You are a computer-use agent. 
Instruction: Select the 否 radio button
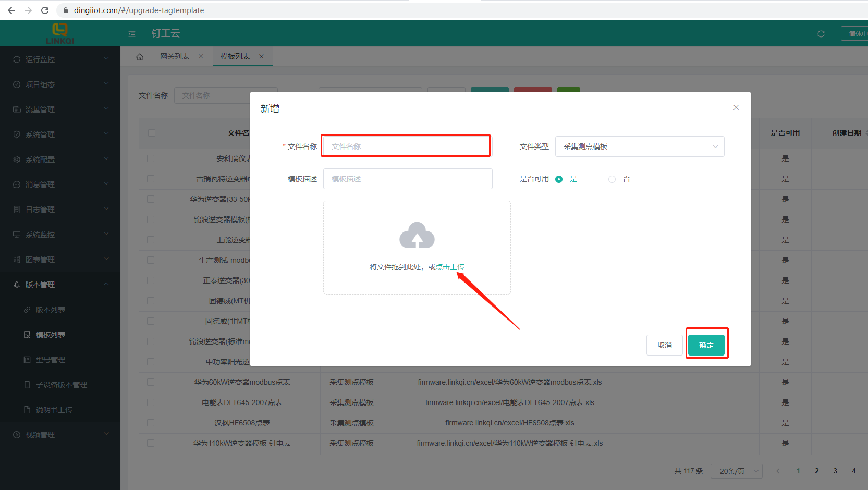point(612,179)
